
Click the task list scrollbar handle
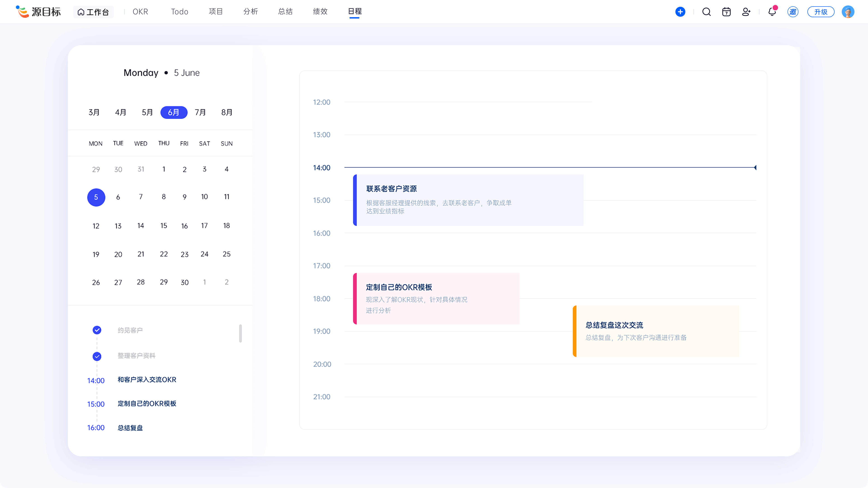coord(240,333)
